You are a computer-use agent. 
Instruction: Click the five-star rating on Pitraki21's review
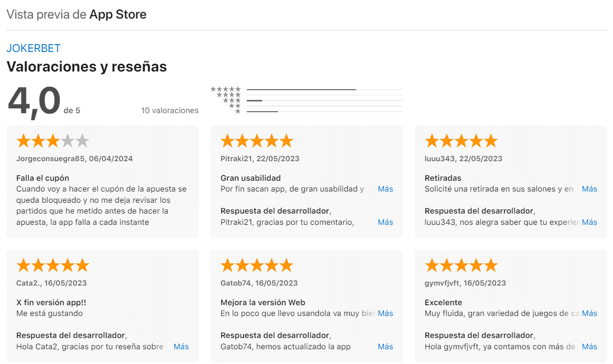click(256, 141)
